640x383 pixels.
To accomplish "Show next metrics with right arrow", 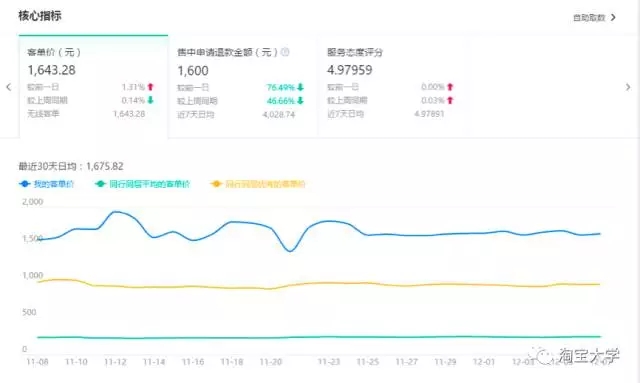I will click(628, 87).
